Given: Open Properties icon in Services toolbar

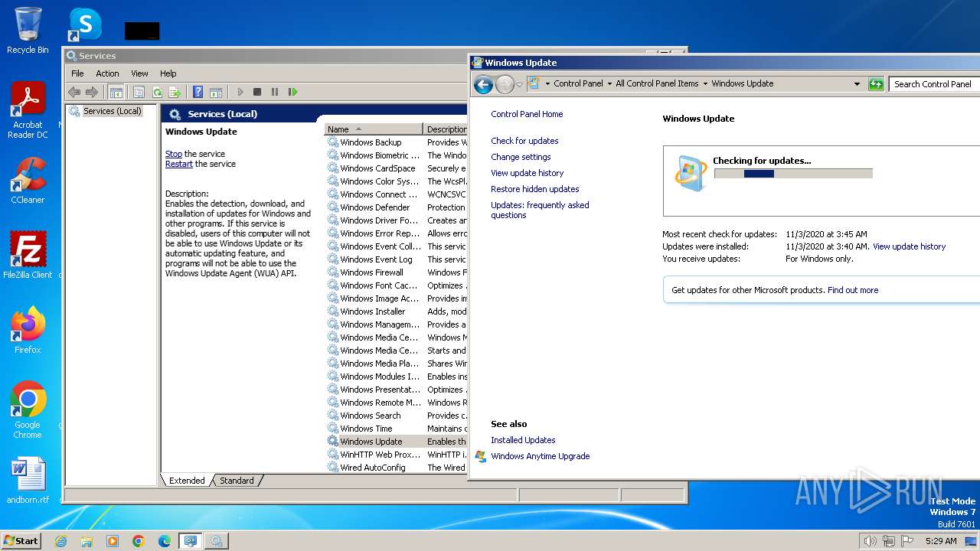Looking at the screenshot, I should [x=139, y=92].
